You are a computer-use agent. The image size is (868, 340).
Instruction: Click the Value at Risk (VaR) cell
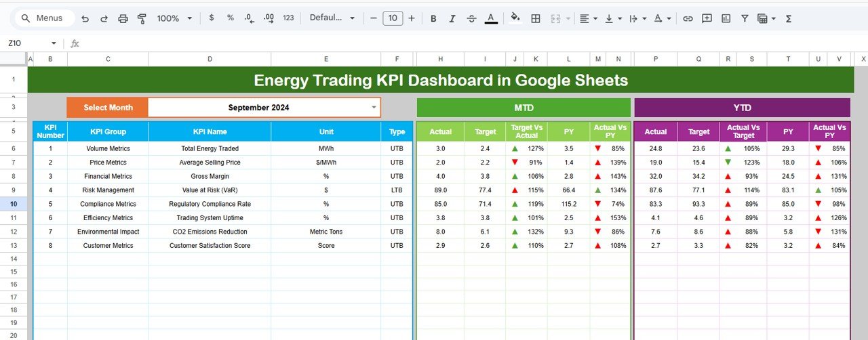tap(210, 190)
